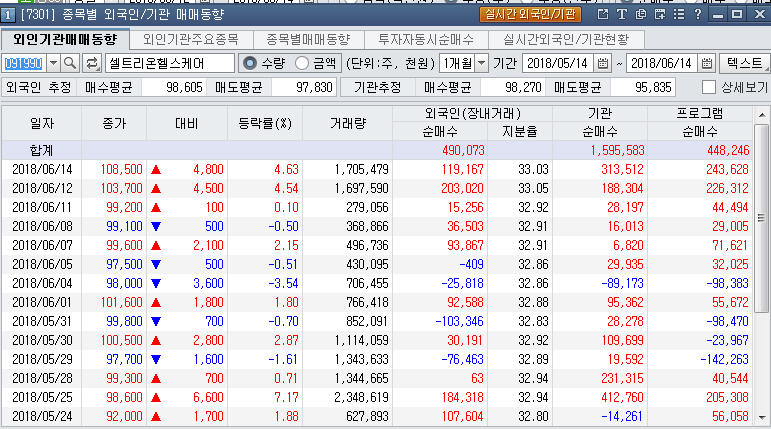The width and height of the screenshot is (771, 429).
Task: Select the 수량 radio button
Action: [x=251, y=63]
